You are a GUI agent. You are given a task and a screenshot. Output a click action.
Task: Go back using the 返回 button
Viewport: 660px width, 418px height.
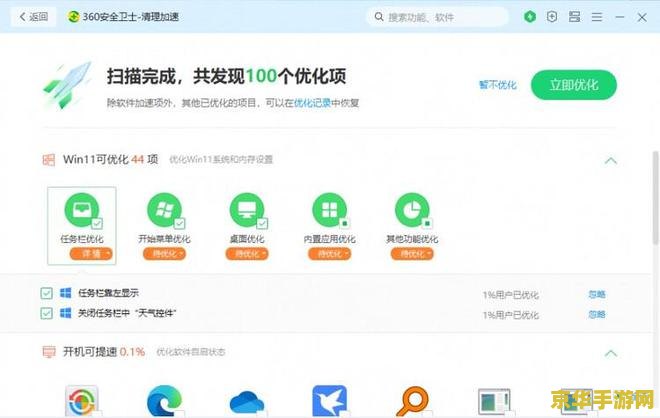click(33, 17)
